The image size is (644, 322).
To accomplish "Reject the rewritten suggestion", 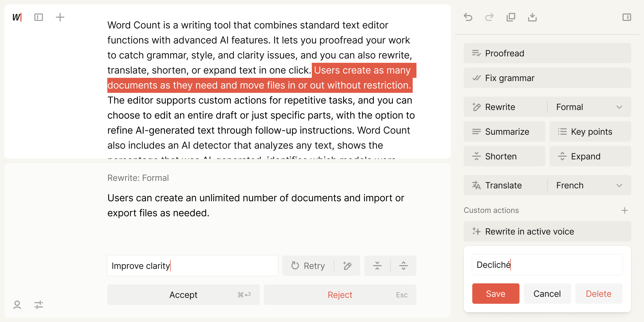I will tap(340, 295).
